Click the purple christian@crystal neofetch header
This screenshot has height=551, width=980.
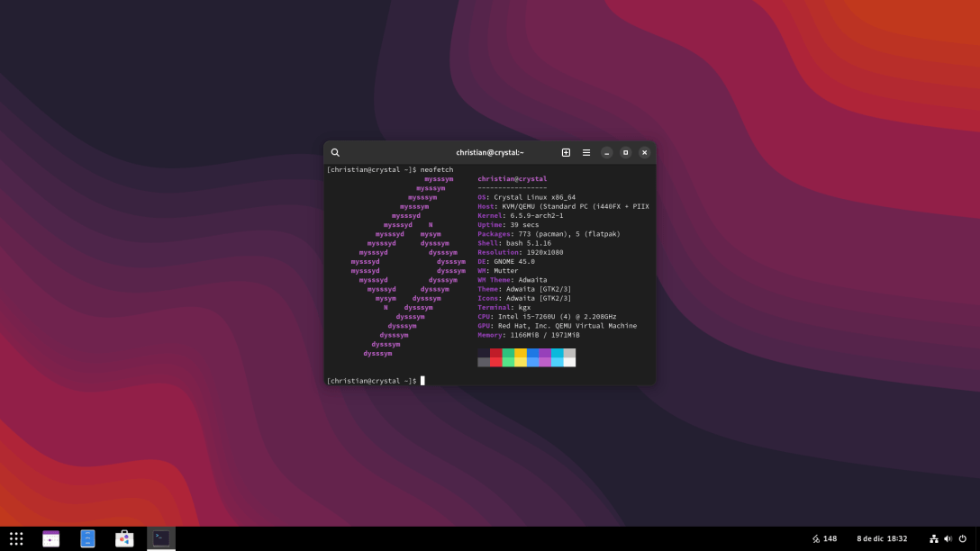tap(512, 178)
